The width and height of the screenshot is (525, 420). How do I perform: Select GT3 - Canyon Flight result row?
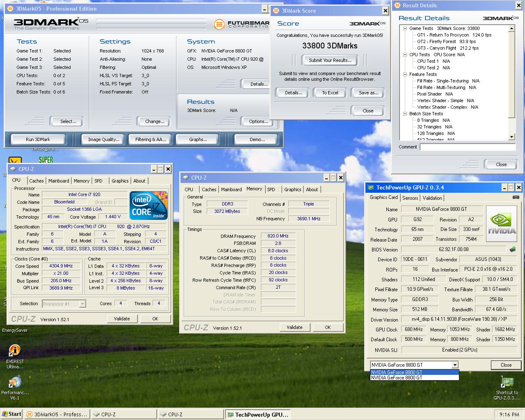448,48
